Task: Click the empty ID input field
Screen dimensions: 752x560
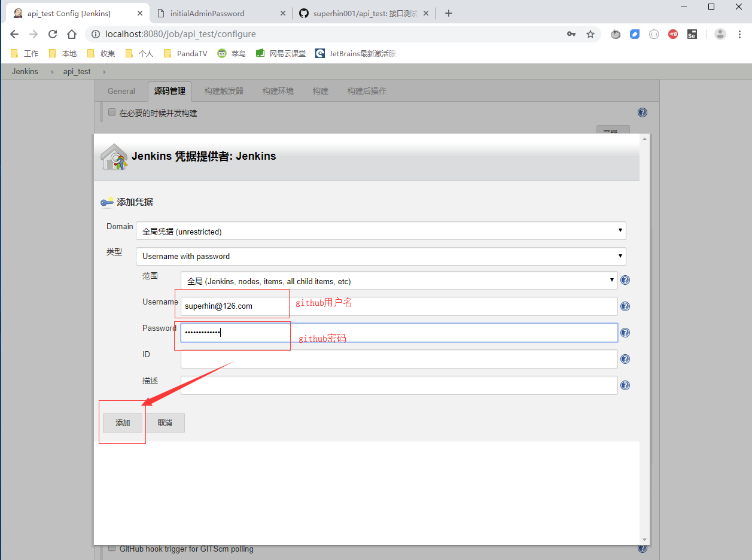Action: coord(399,359)
